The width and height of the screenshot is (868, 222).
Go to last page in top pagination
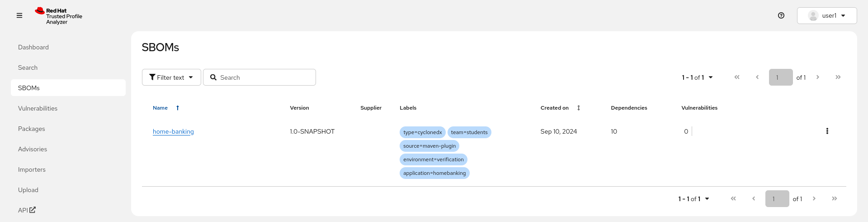838,77
